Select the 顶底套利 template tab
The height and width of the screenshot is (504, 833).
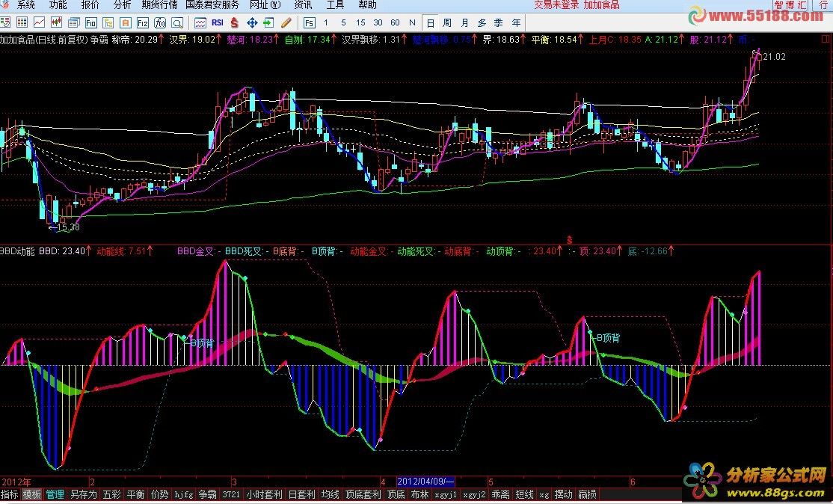(x=363, y=494)
